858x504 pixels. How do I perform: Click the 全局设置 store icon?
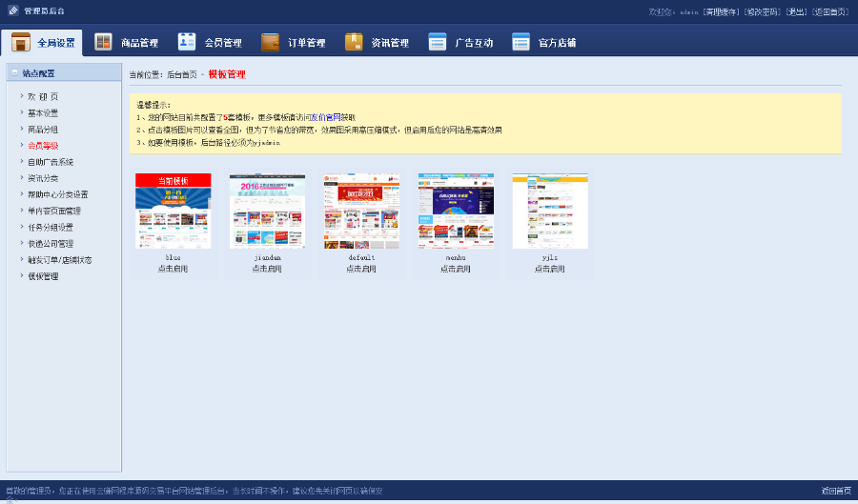coord(21,42)
